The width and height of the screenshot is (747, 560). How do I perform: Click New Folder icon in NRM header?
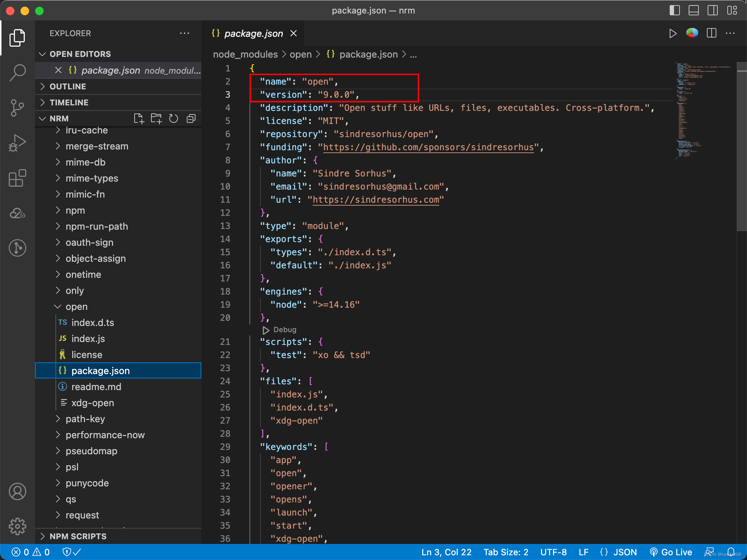pos(156,118)
